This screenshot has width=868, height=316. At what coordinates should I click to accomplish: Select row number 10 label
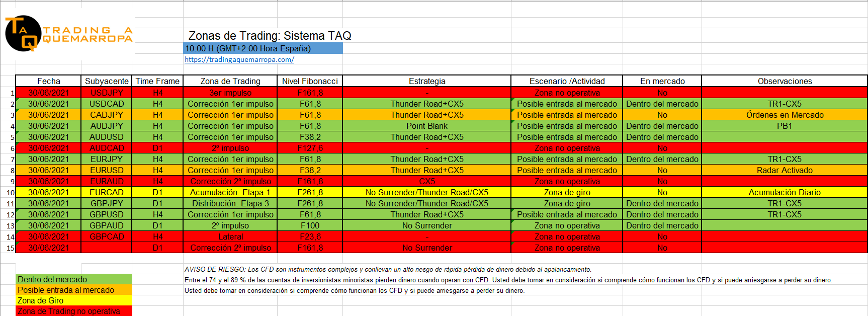(10, 193)
